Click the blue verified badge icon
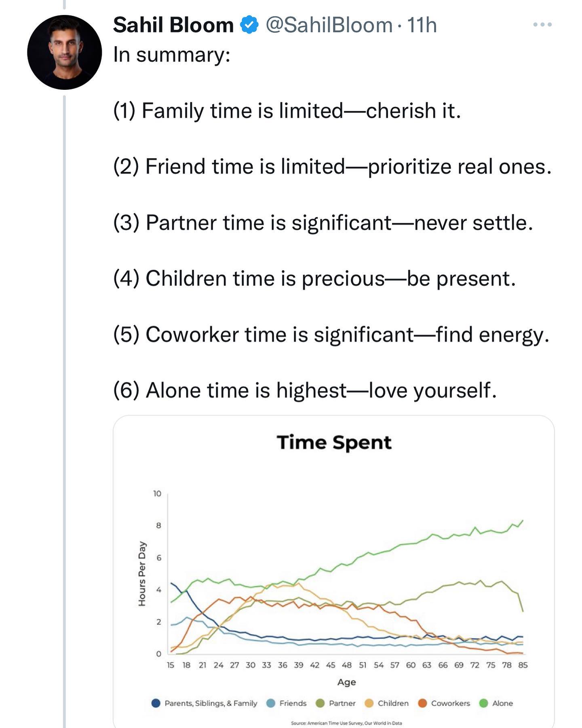The height and width of the screenshot is (728, 582). coord(249,25)
